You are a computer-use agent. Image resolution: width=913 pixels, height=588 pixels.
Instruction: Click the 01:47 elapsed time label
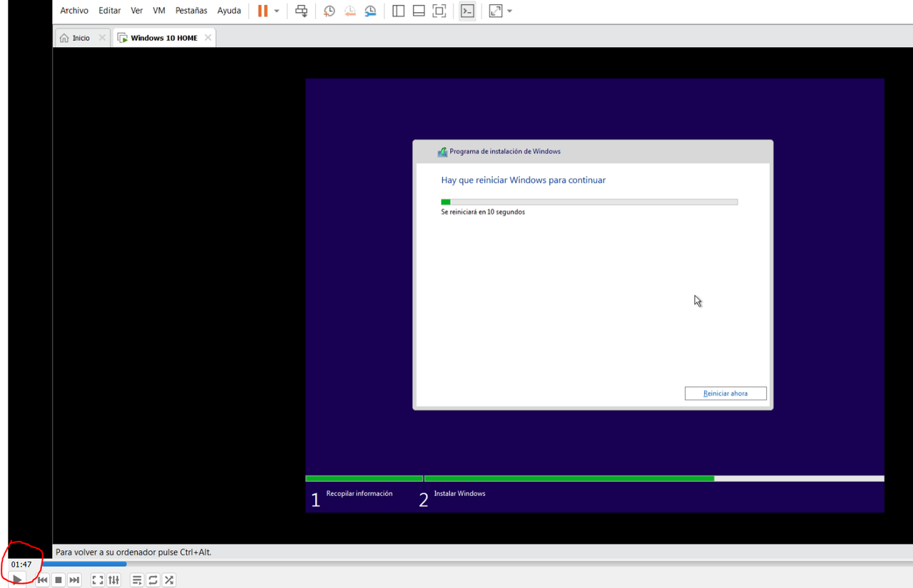(x=21, y=564)
